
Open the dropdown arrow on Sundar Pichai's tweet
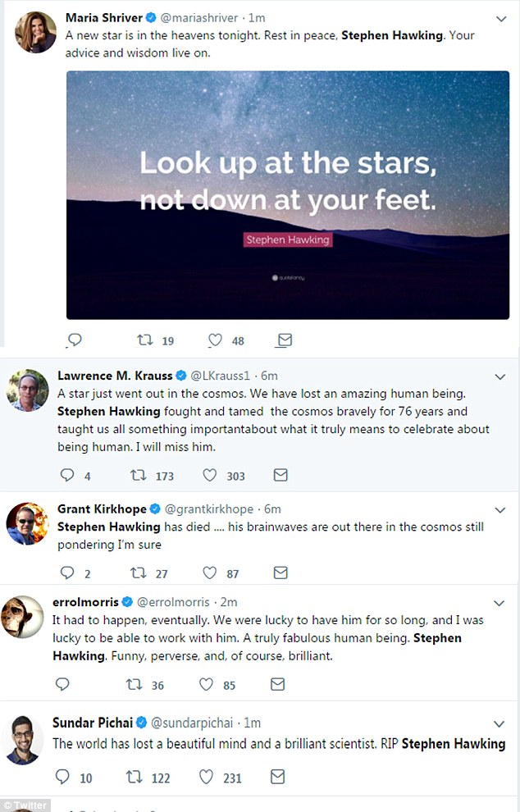(500, 723)
